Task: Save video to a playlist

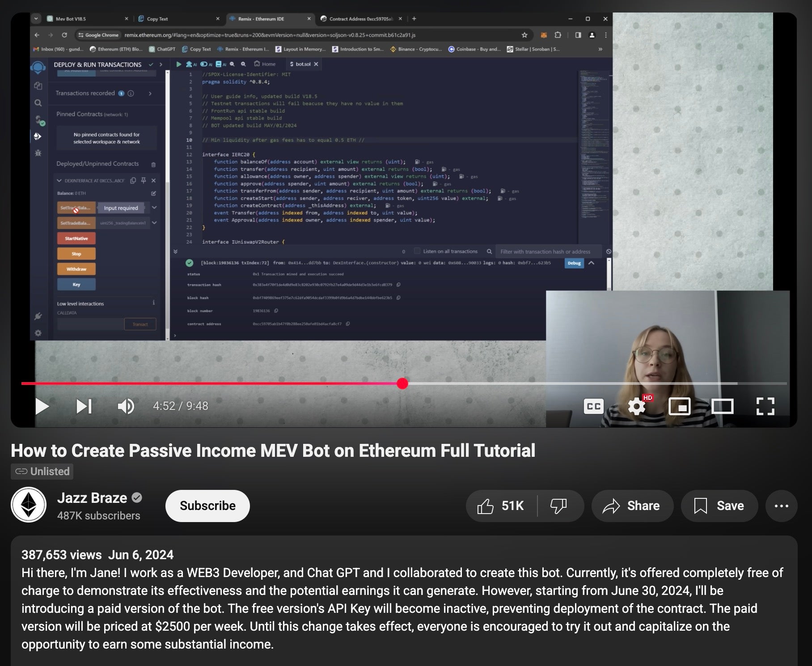Action: pyautogui.click(x=719, y=506)
